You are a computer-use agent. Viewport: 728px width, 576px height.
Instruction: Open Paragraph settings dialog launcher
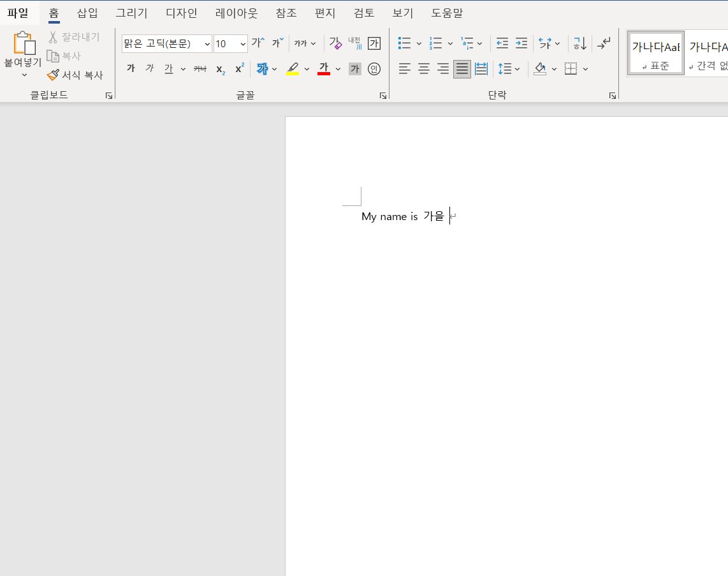pos(613,96)
